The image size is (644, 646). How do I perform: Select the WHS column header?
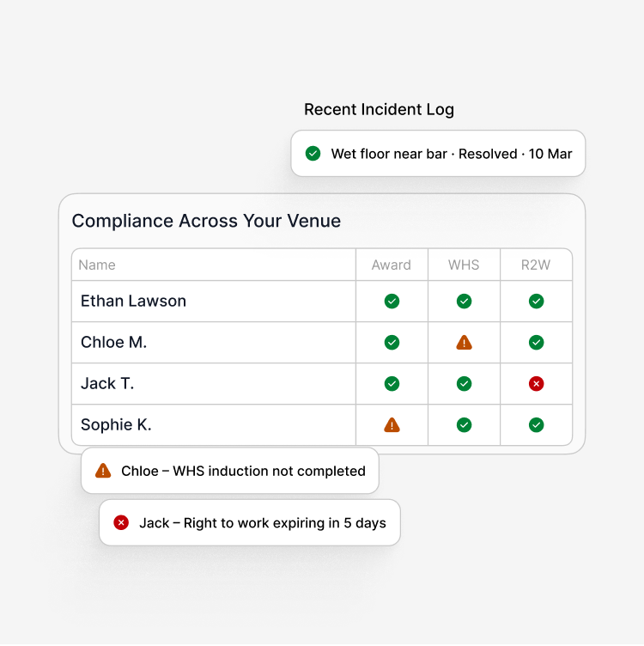point(464,265)
